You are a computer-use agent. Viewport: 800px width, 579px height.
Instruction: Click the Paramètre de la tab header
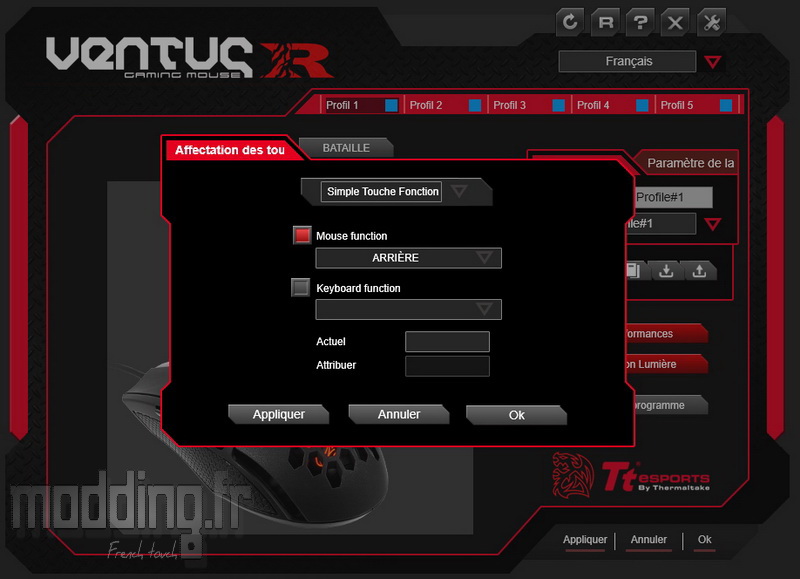coord(689,163)
